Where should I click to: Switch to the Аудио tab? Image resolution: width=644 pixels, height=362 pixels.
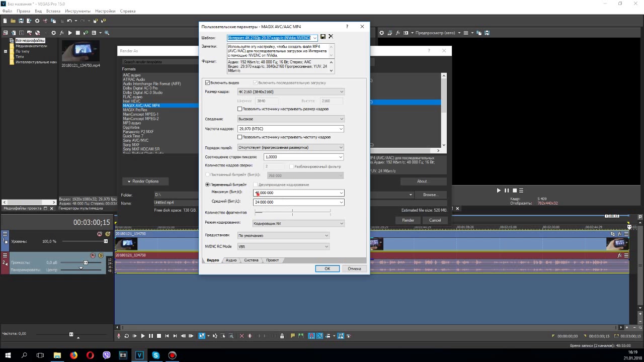[231, 260]
